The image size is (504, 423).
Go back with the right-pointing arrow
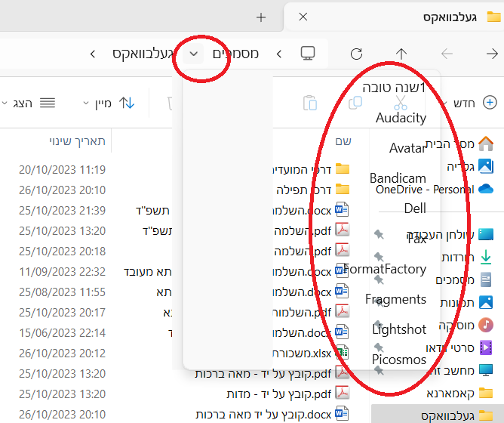coord(492,54)
